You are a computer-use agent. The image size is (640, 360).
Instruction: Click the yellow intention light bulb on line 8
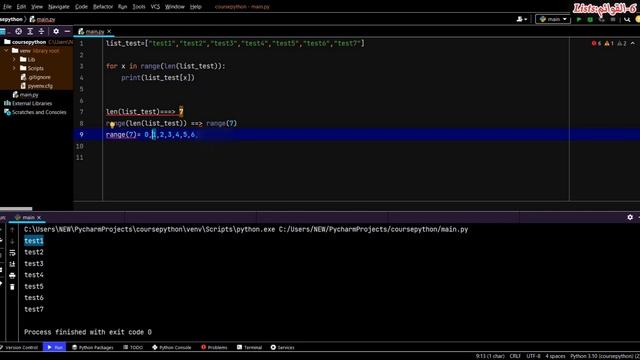click(x=112, y=125)
